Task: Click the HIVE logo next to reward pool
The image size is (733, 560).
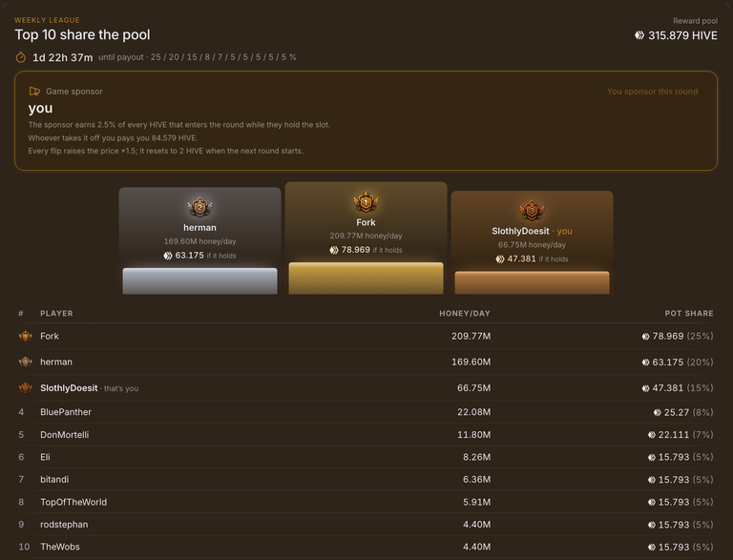Action: (639, 35)
